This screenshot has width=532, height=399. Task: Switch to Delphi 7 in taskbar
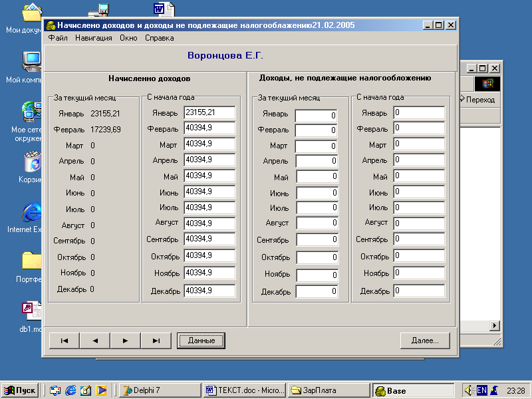click(x=159, y=390)
